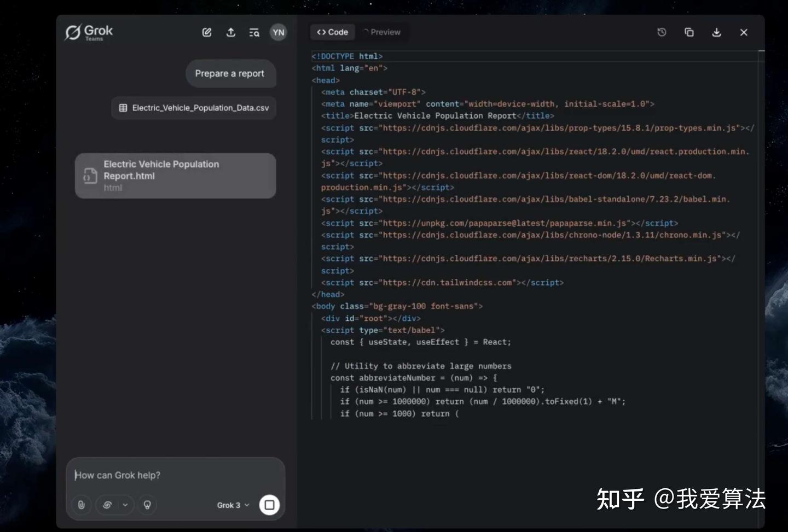
Task: Click the Prepare a report message bubble
Action: pyautogui.click(x=230, y=73)
